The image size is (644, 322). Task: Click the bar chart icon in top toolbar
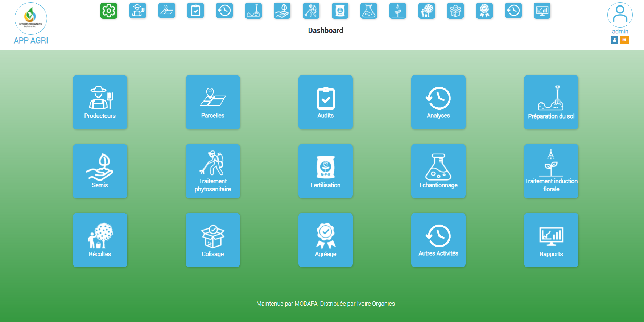point(542,11)
